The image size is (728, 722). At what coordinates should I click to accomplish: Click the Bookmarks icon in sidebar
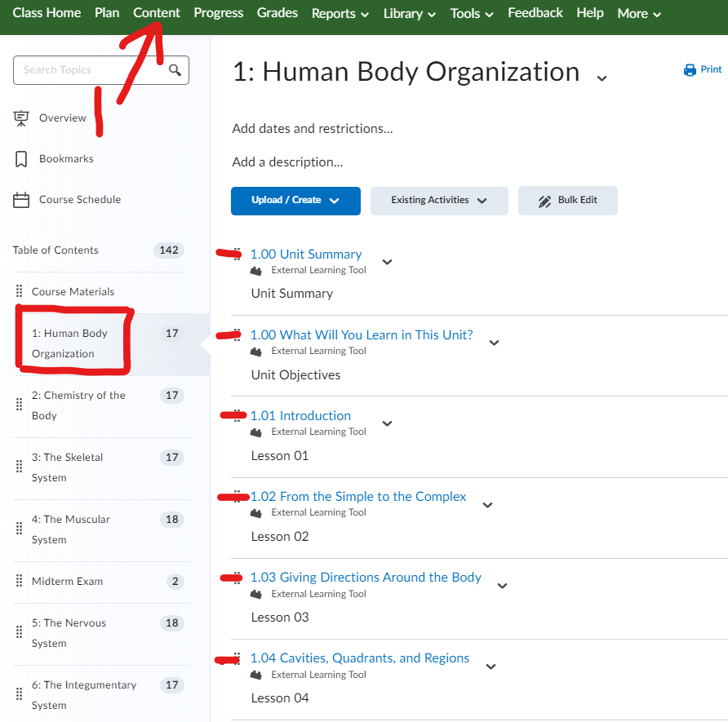(22, 159)
